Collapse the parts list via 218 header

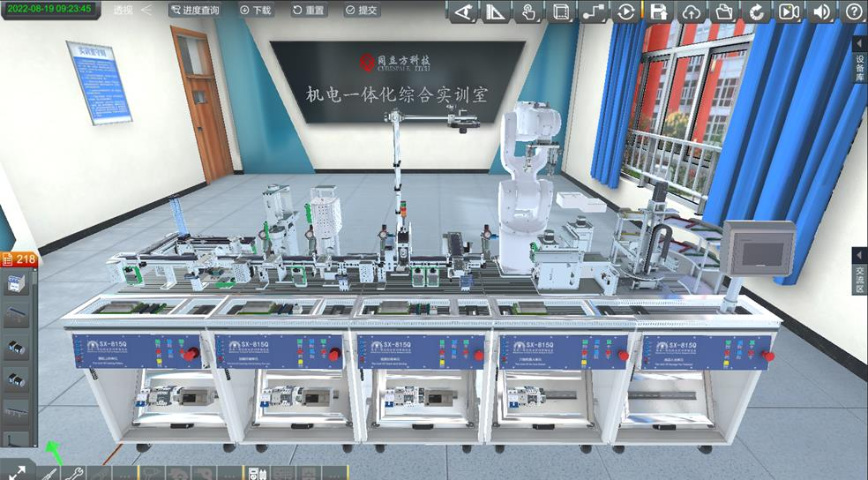pyautogui.click(x=19, y=259)
